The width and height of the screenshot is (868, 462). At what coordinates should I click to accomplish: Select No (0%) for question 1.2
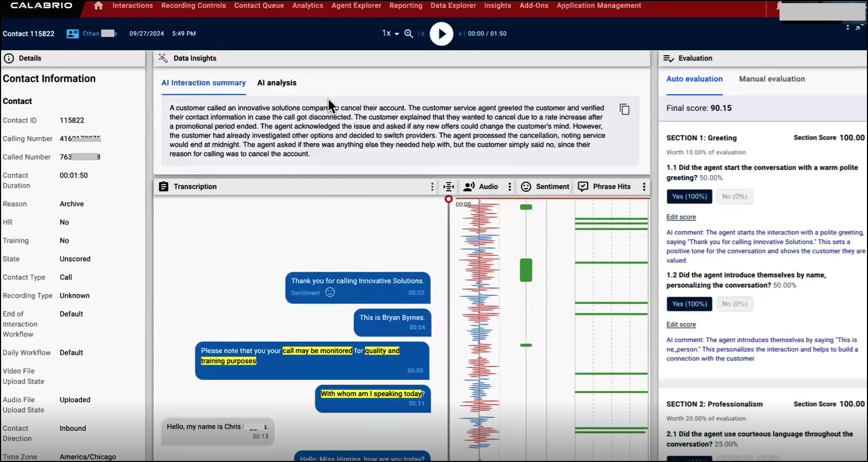click(x=735, y=304)
